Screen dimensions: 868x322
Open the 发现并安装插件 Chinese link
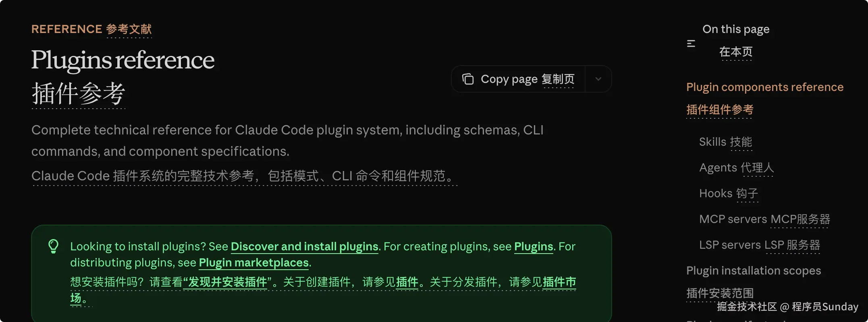click(228, 282)
